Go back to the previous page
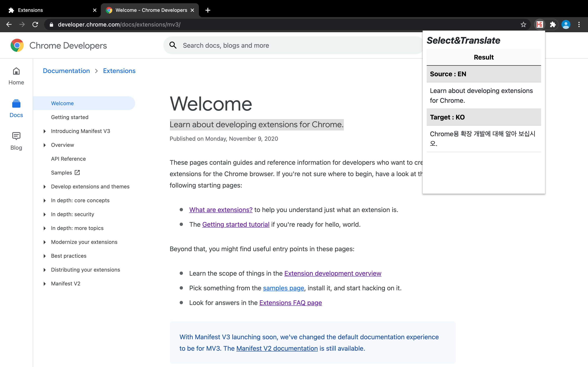The width and height of the screenshot is (588, 367). click(x=9, y=24)
